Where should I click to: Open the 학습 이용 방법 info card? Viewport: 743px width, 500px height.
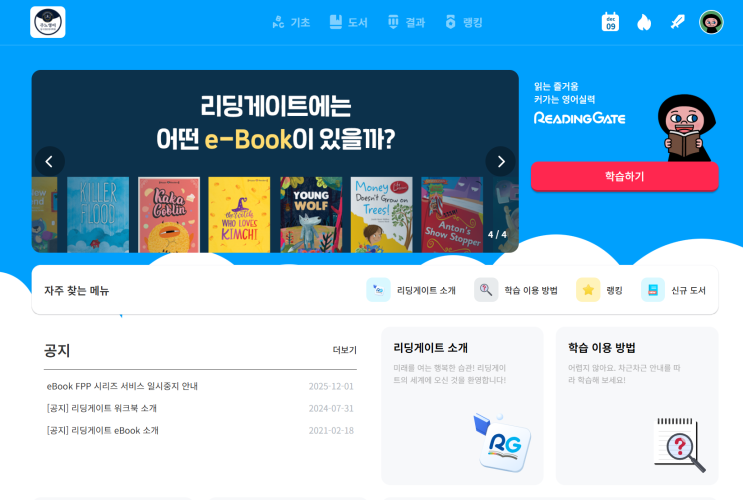pos(637,406)
